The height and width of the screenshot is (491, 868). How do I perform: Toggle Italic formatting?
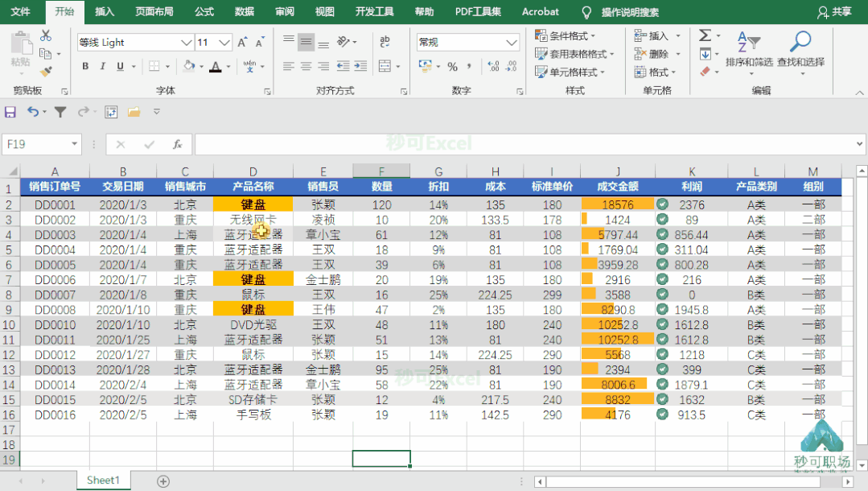point(102,67)
